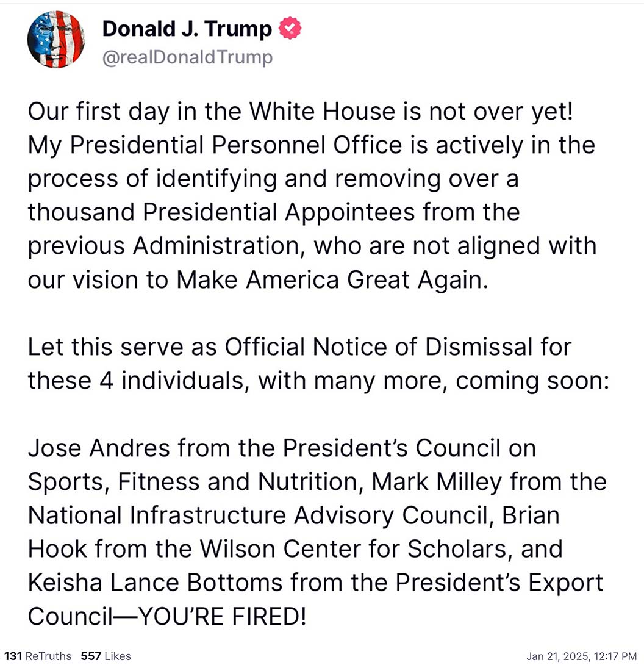
Task: Open Donald J. Trump display name
Action: (x=187, y=29)
